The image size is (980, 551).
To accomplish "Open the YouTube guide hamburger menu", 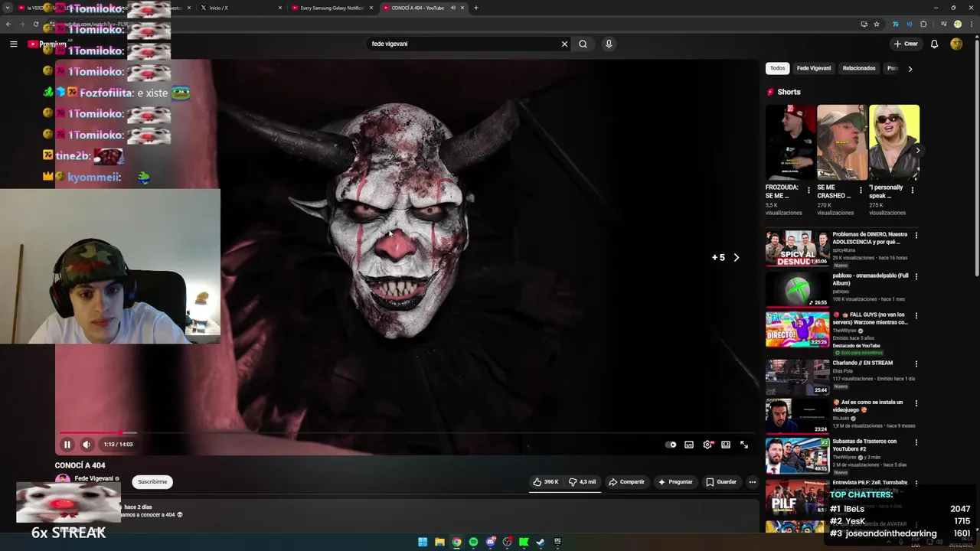I will click(14, 44).
